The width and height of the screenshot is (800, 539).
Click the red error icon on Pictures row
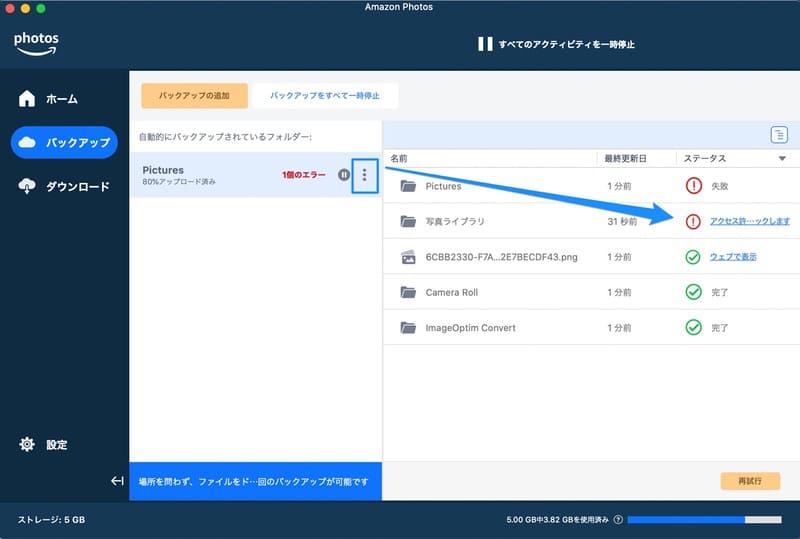tap(694, 186)
